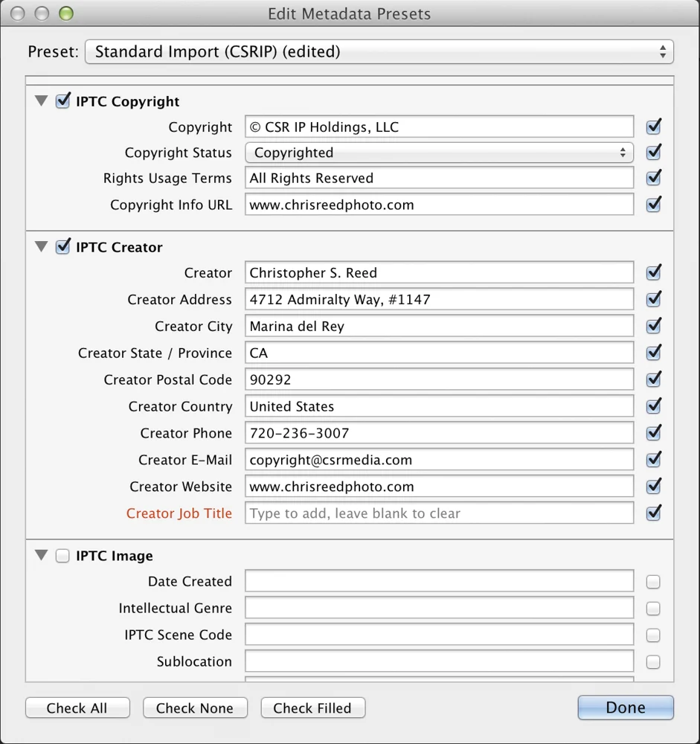This screenshot has width=700, height=744.
Task: Collapse the IPTC Copyright section triangle
Action: 42,100
